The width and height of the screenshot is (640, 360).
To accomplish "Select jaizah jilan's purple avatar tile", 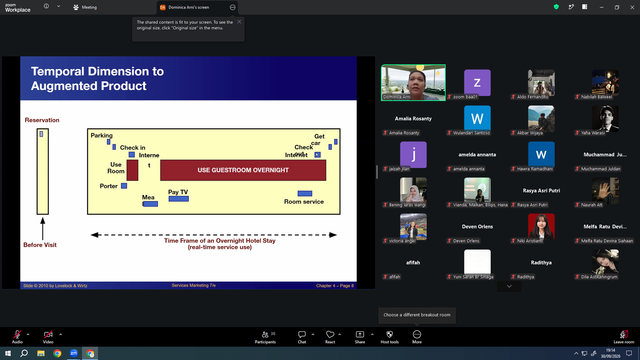I will coord(413,154).
